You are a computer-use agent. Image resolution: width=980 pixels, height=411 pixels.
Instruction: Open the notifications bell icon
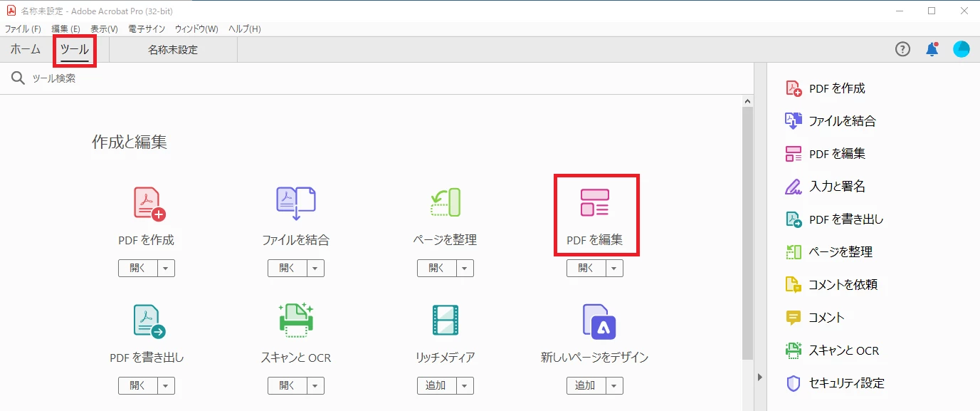point(932,49)
